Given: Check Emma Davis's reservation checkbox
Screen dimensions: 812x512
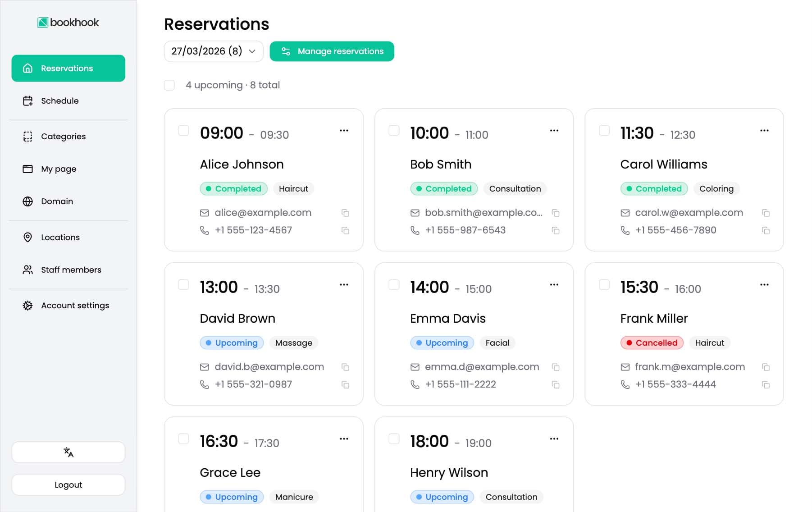Looking at the screenshot, I should (394, 284).
